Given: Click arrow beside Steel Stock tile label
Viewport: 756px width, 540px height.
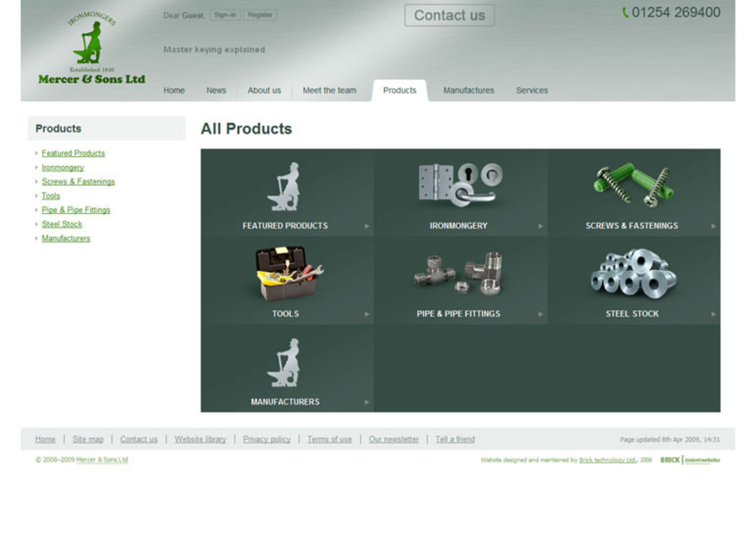Looking at the screenshot, I should tap(713, 314).
